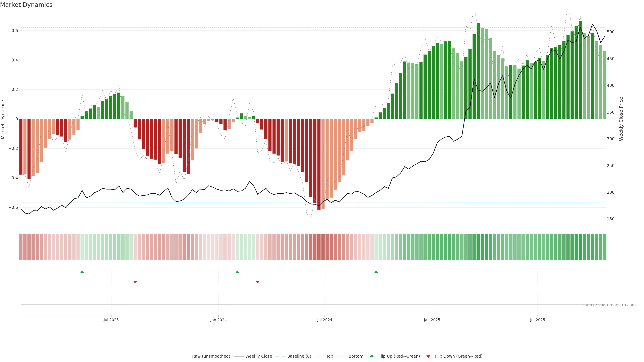Toggle the Baseline (0) legend entry
The image size is (644, 362).
[x=299, y=356]
